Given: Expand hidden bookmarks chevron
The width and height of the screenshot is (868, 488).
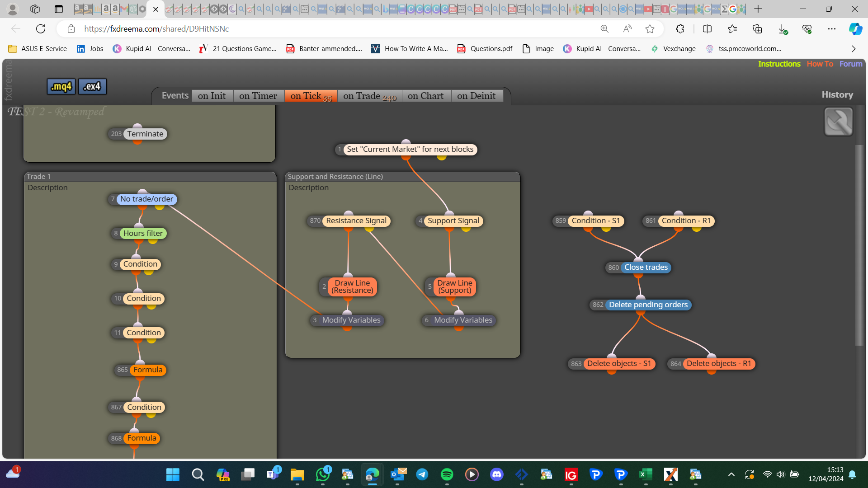Looking at the screenshot, I should (x=854, y=49).
